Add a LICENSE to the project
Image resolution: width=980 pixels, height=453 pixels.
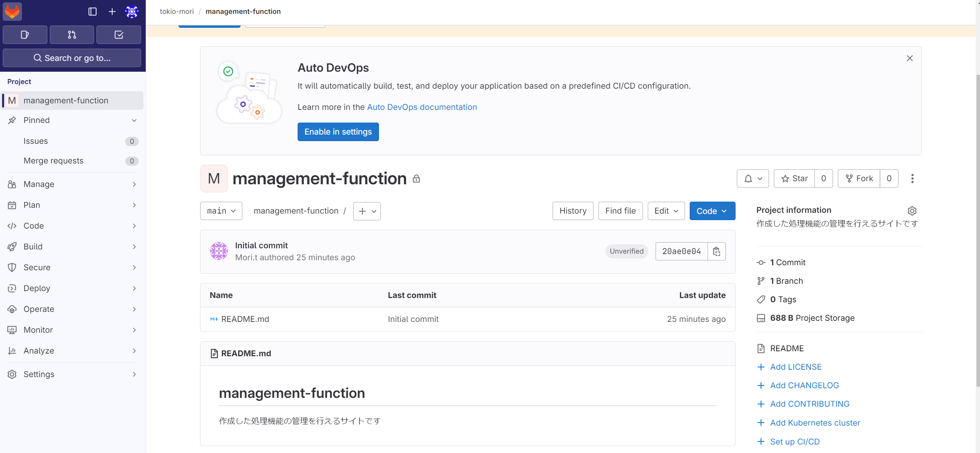tap(795, 367)
